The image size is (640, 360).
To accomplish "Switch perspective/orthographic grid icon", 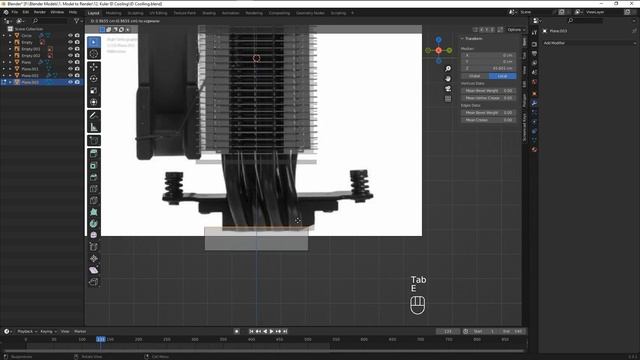I will tap(448, 99).
